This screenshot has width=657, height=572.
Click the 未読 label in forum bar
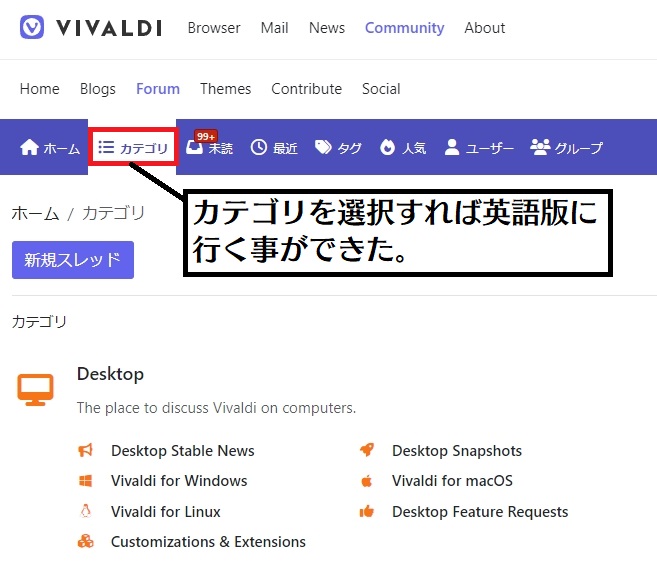(x=221, y=148)
